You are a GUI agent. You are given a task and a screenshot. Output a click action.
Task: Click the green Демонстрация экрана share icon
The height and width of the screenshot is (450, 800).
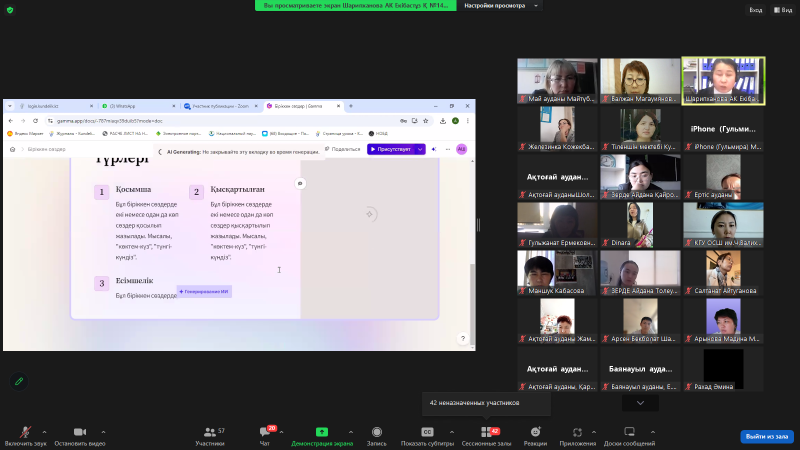pyautogui.click(x=322, y=432)
